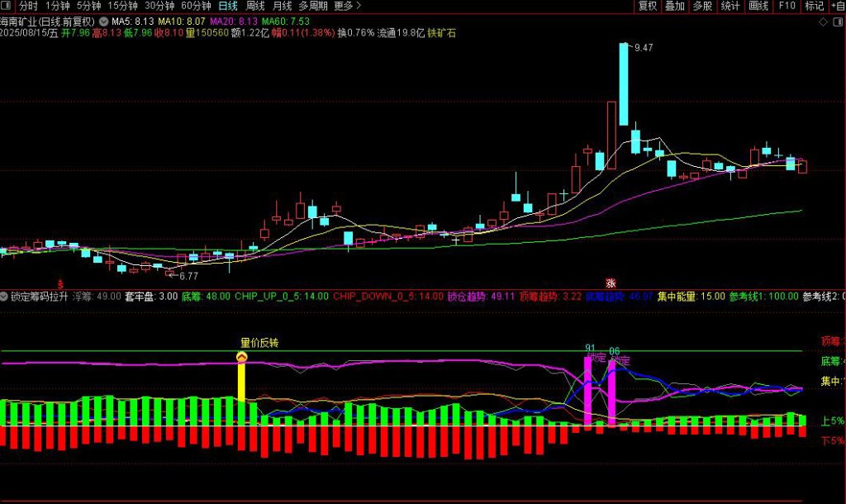
Task: Open the 复权 adjustment menu
Action: [x=648, y=6]
